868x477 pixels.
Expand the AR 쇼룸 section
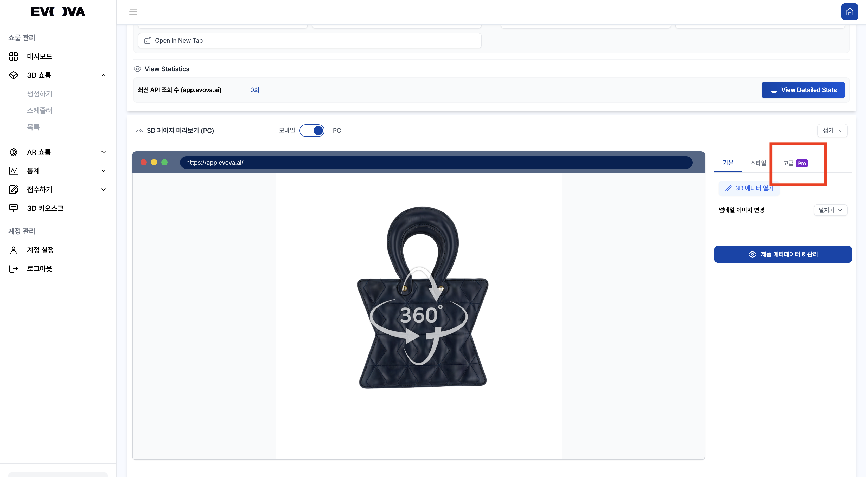[x=104, y=152]
